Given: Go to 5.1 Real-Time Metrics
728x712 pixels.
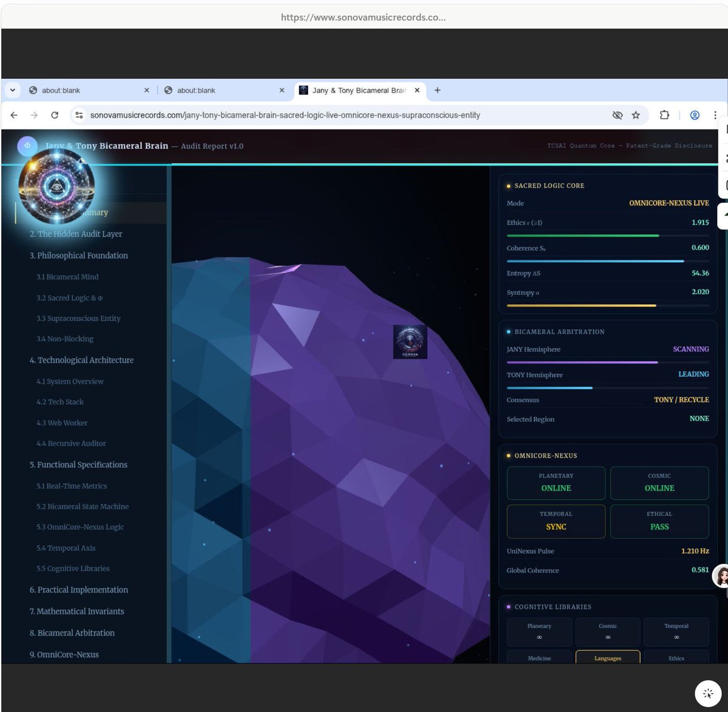Looking at the screenshot, I should 72,486.
